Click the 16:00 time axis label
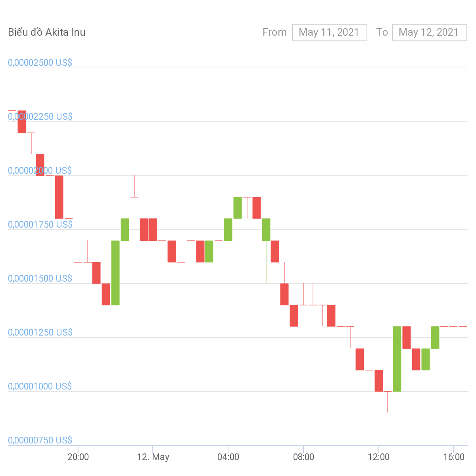 pyautogui.click(x=454, y=457)
